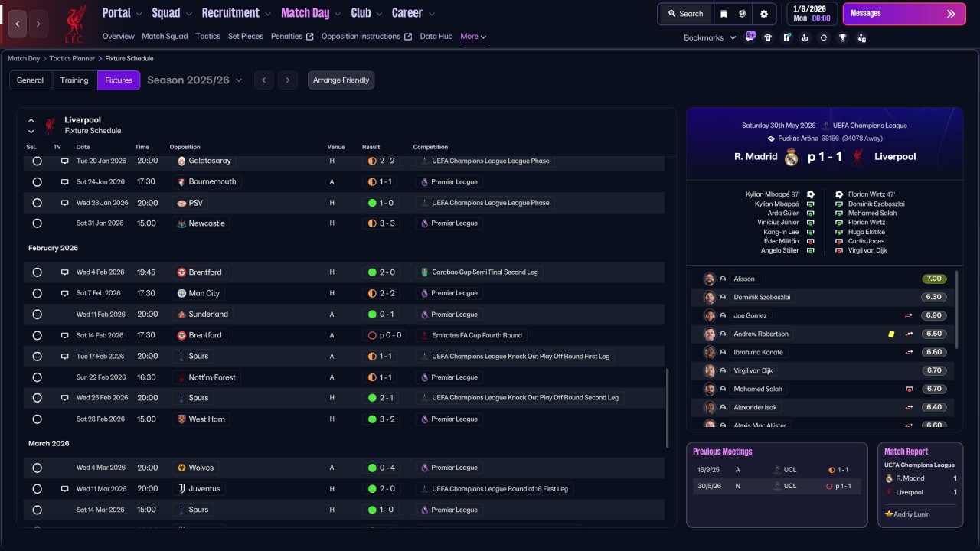Viewport: 980px width, 551px height.
Task: Open the Match Squad submenu item
Action: 165,37
